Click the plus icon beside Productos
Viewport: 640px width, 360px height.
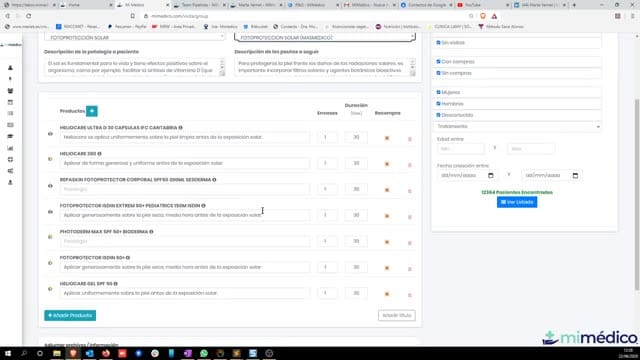(x=92, y=111)
